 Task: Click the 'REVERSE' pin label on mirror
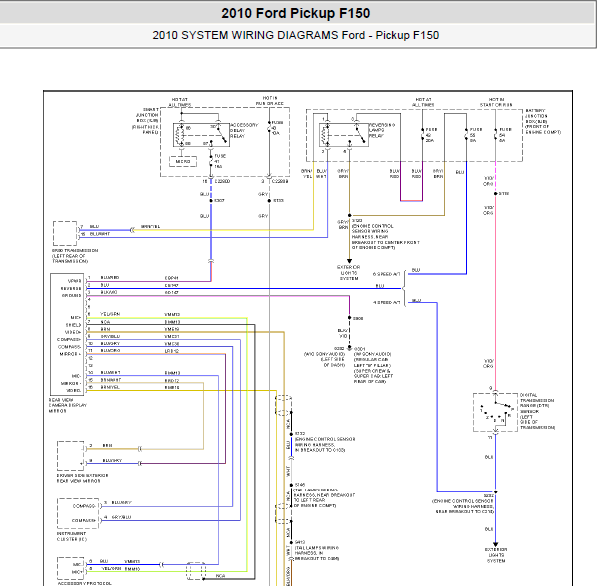pyautogui.click(x=71, y=289)
